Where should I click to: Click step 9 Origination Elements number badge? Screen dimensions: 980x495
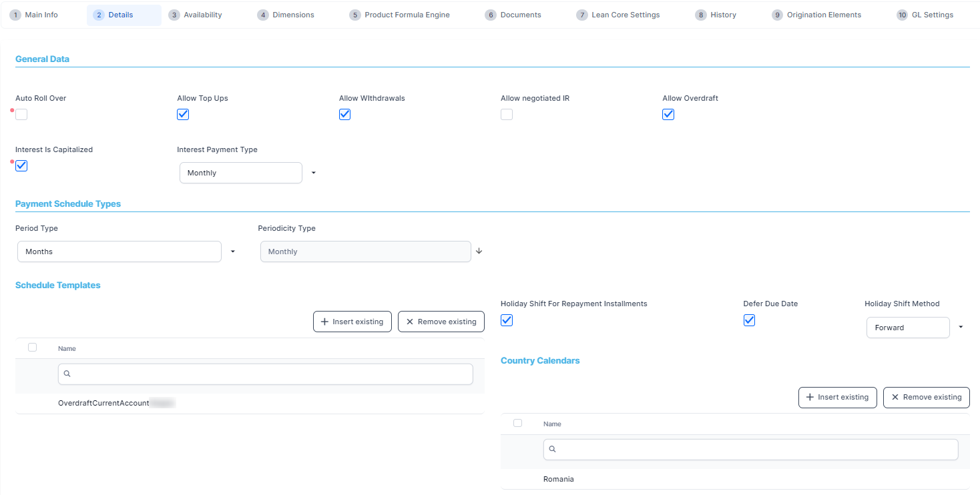pos(777,15)
